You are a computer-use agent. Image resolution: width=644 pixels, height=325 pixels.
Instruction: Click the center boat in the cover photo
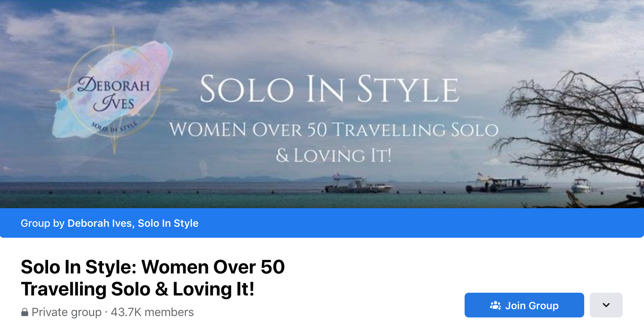click(x=357, y=185)
